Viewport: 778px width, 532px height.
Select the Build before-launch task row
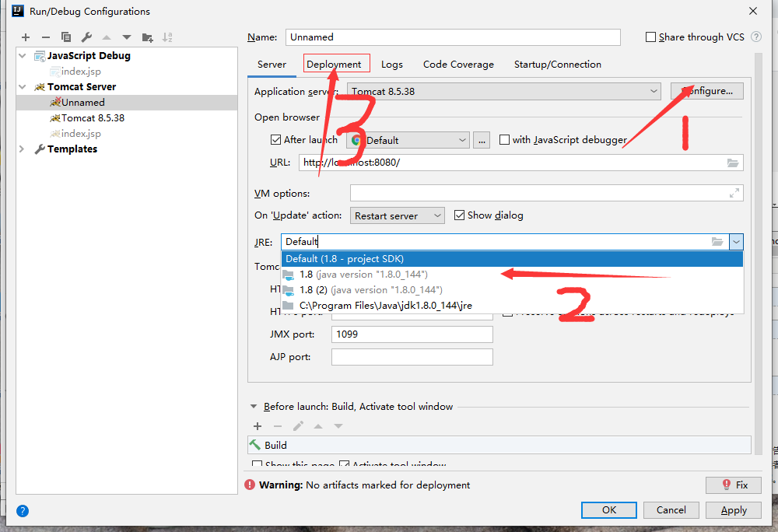(499, 445)
